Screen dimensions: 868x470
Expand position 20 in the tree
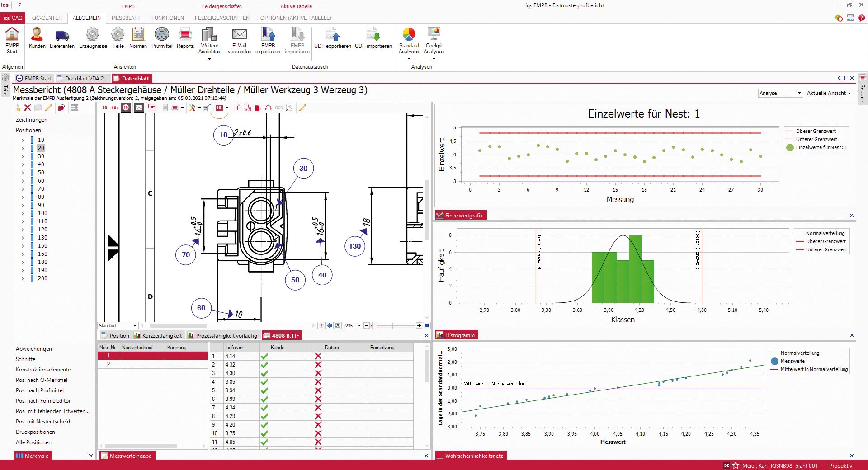pyautogui.click(x=23, y=148)
